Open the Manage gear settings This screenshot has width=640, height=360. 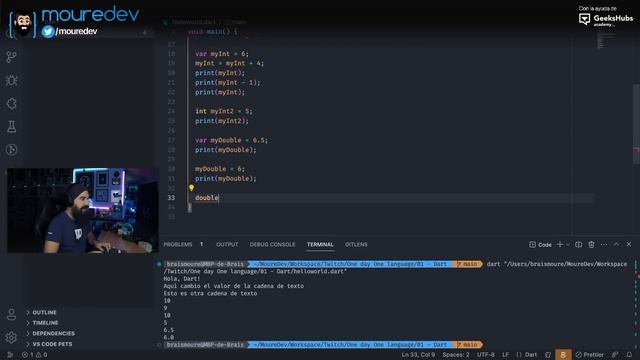(11, 338)
